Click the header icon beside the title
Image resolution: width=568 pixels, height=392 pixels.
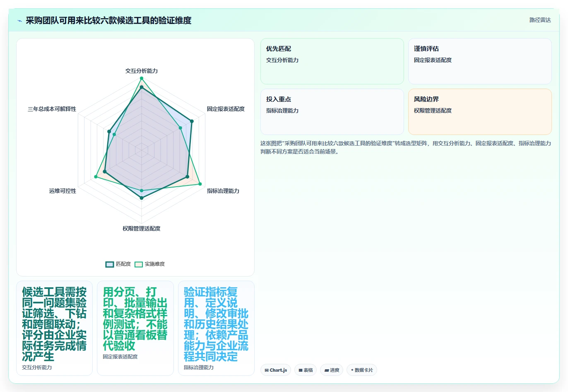pyautogui.click(x=19, y=21)
